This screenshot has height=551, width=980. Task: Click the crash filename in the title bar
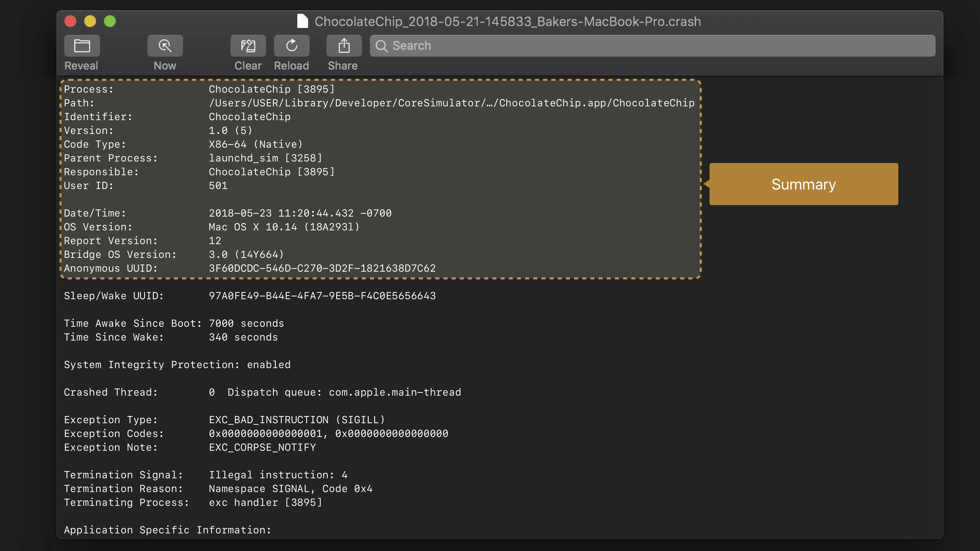[x=508, y=22]
